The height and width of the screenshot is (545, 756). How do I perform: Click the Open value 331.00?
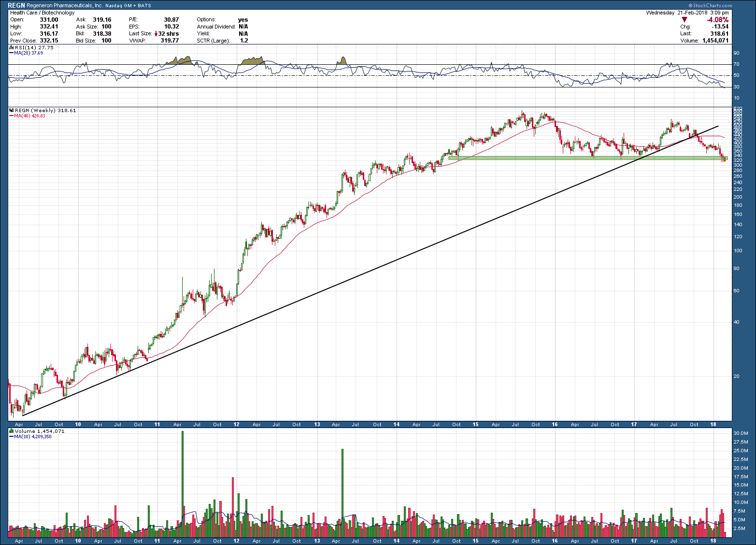pos(49,20)
